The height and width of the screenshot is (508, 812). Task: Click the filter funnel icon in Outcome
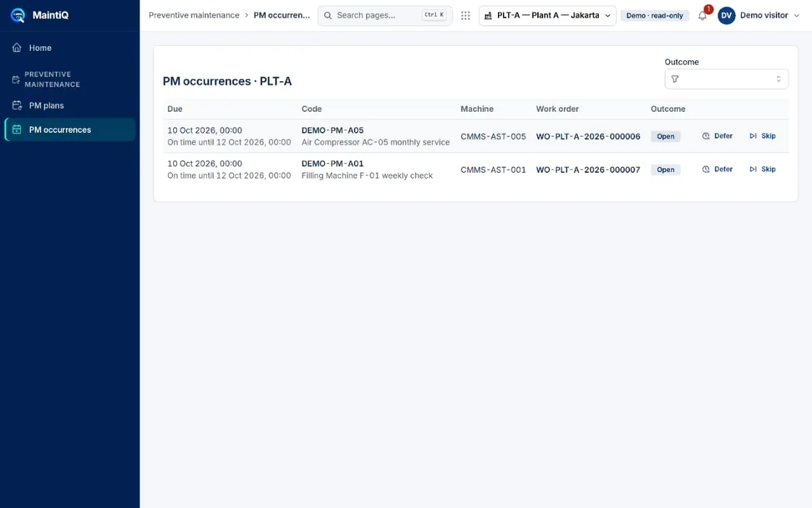tap(675, 79)
